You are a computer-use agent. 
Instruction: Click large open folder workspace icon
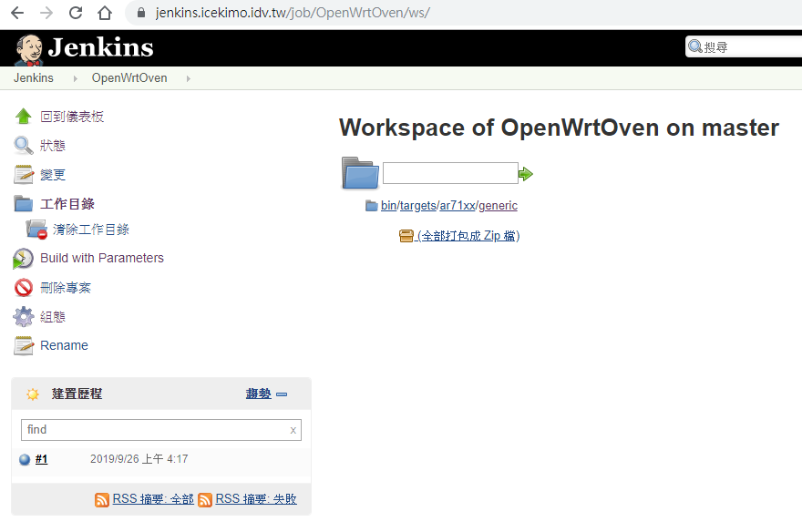[360, 173]
